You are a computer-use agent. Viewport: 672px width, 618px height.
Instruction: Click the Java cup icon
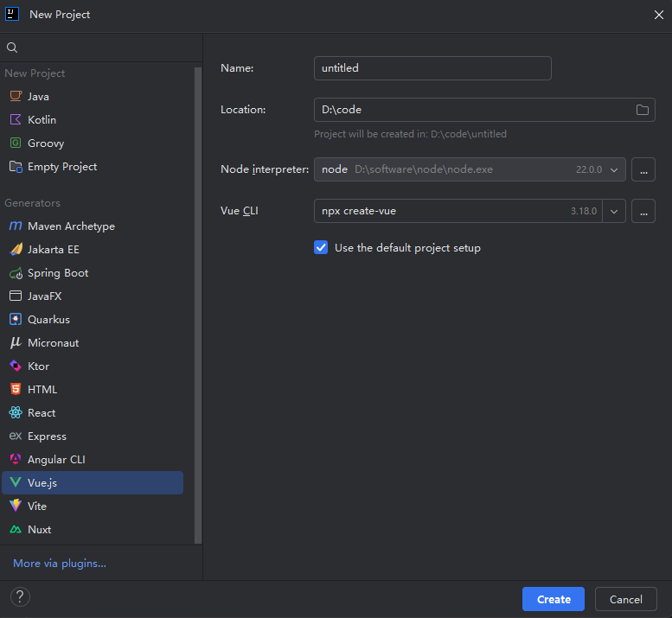point(16,96)
